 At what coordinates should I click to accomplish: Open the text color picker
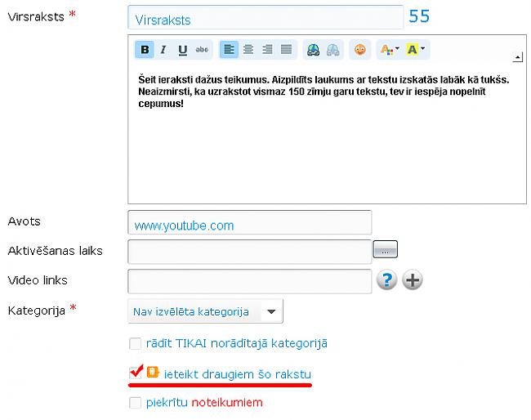[x=390, y=50]
